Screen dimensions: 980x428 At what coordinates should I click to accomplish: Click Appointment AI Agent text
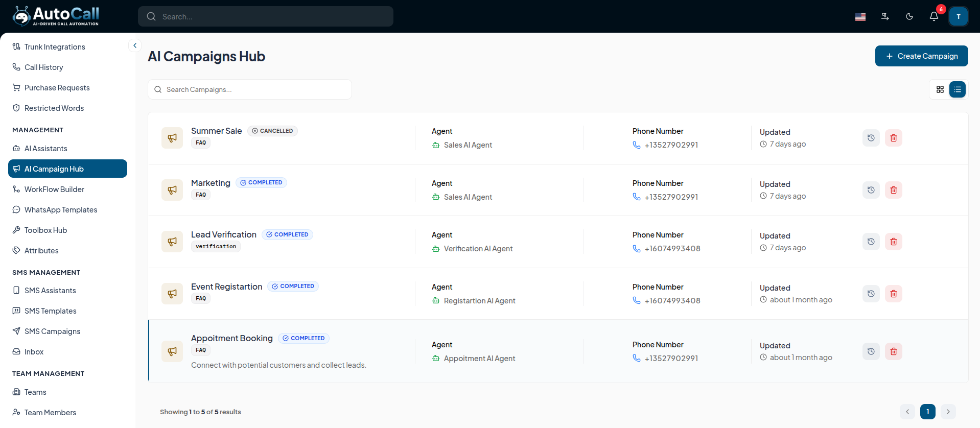pyautogui.click(x=479, y=359)
